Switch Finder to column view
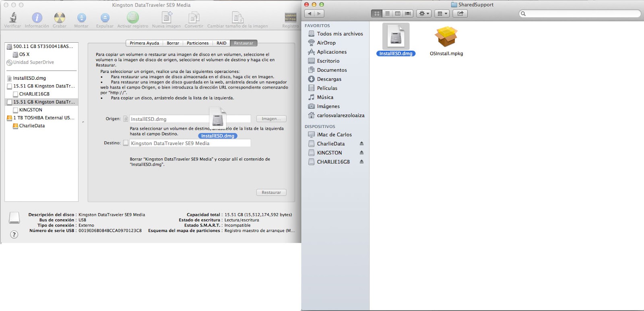Image resolution: width=644 pixels, height=311 pixels. [398, 13]
